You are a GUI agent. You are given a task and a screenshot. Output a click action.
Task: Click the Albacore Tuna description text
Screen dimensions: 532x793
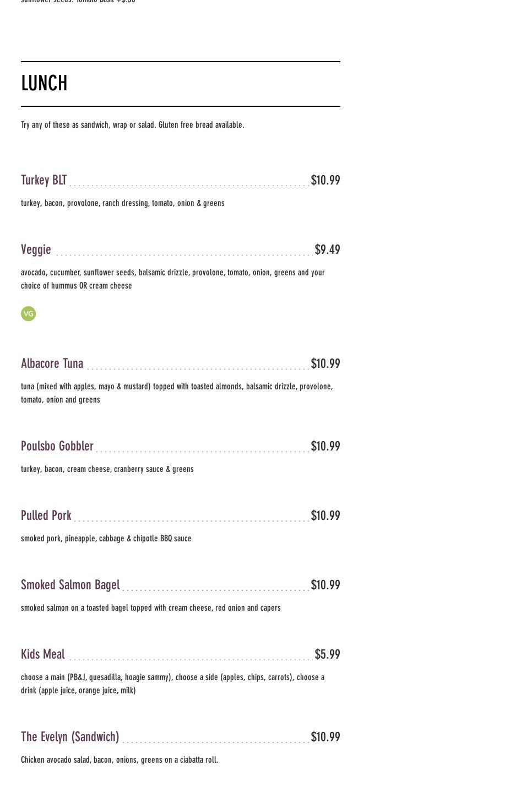click(x=177, y=393)
